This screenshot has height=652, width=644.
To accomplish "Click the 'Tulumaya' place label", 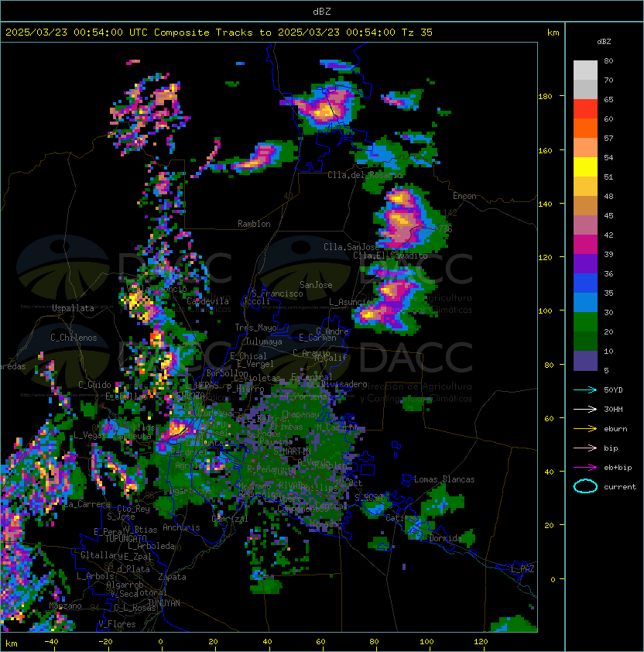I will point(264,341).
